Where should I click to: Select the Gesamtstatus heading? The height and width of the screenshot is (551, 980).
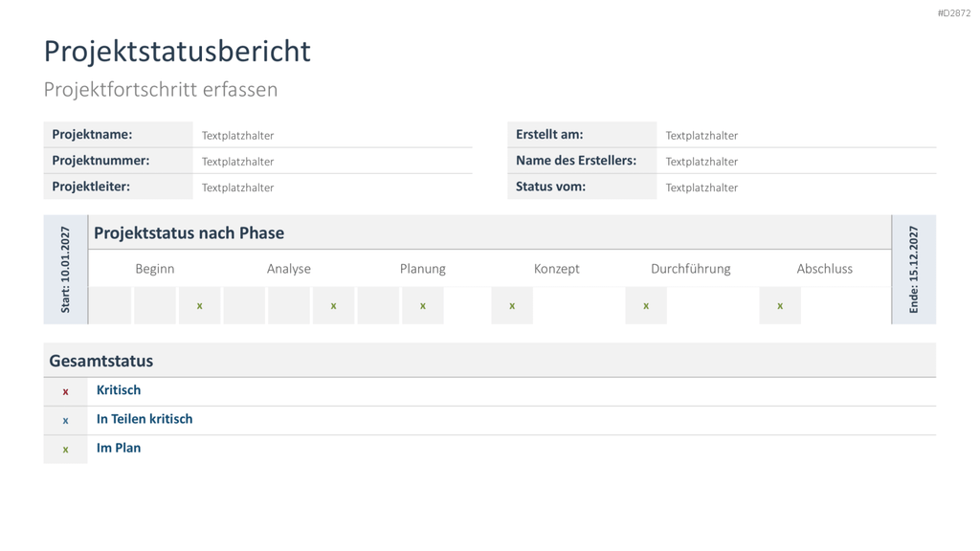[x=101, y=361]
